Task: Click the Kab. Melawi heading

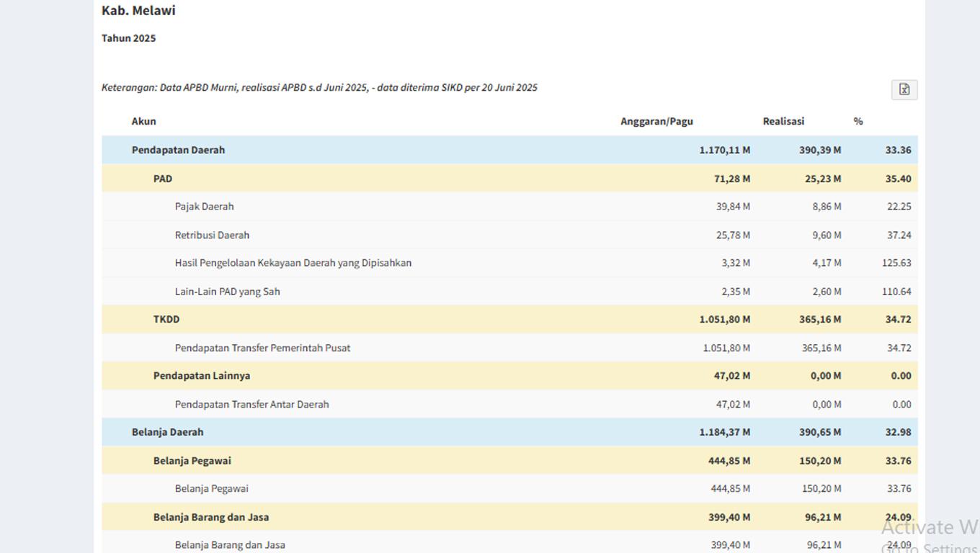Action: click(x=138, y=11)
